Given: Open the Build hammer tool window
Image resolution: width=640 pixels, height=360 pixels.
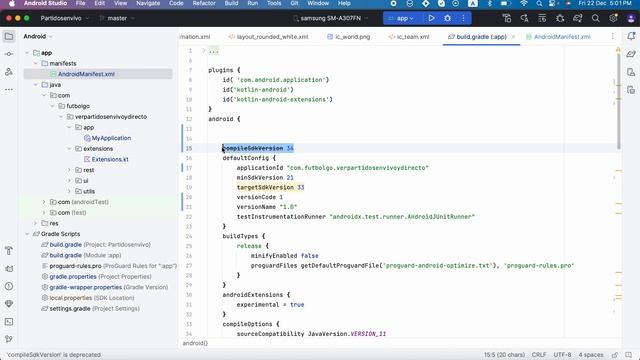Looking at the screenshot, I should [x=9, y=251].
